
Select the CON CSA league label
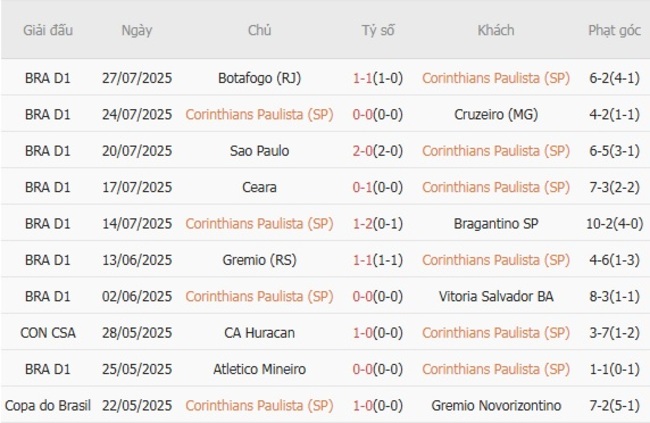coord(47,333)
